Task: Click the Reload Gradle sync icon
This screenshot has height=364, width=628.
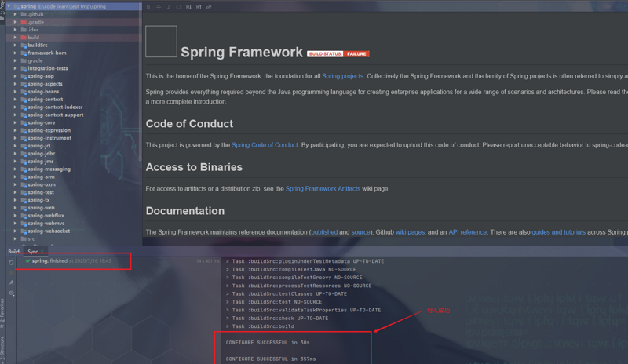Action: coord(11,263)
